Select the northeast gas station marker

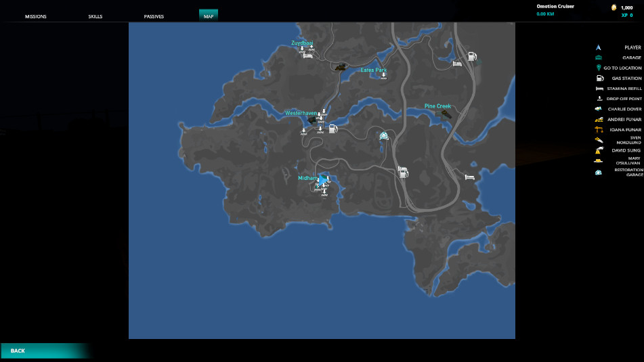point(472,56)
